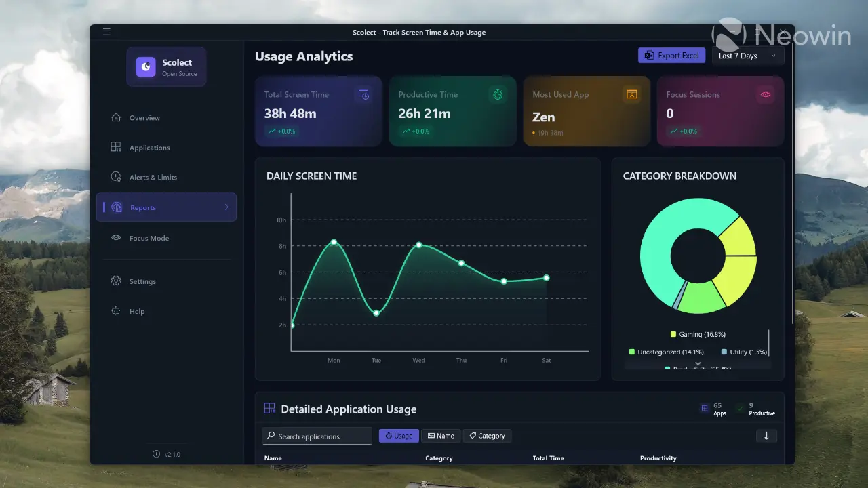
Task: Open the Last 7 Days dropdown
Action: coord(748,56)
